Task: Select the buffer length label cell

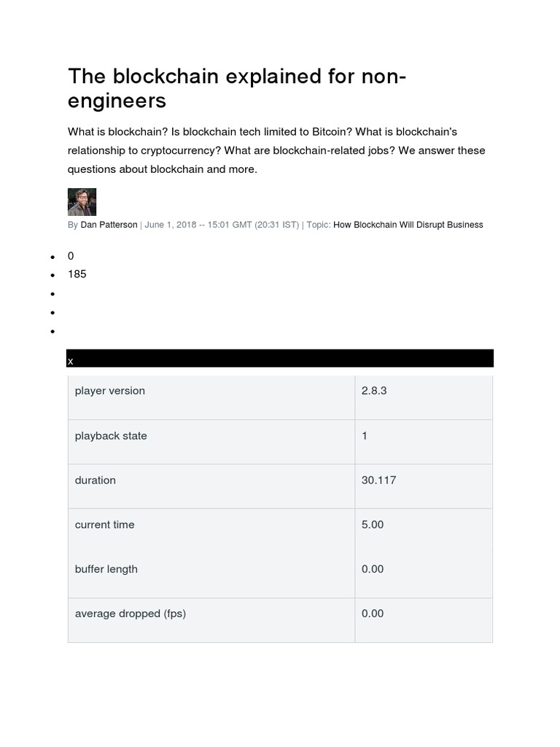Action: point(106,570)
